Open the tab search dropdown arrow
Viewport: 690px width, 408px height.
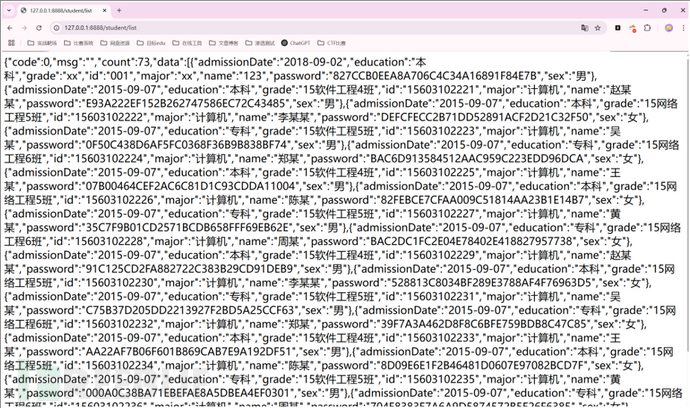9,10
